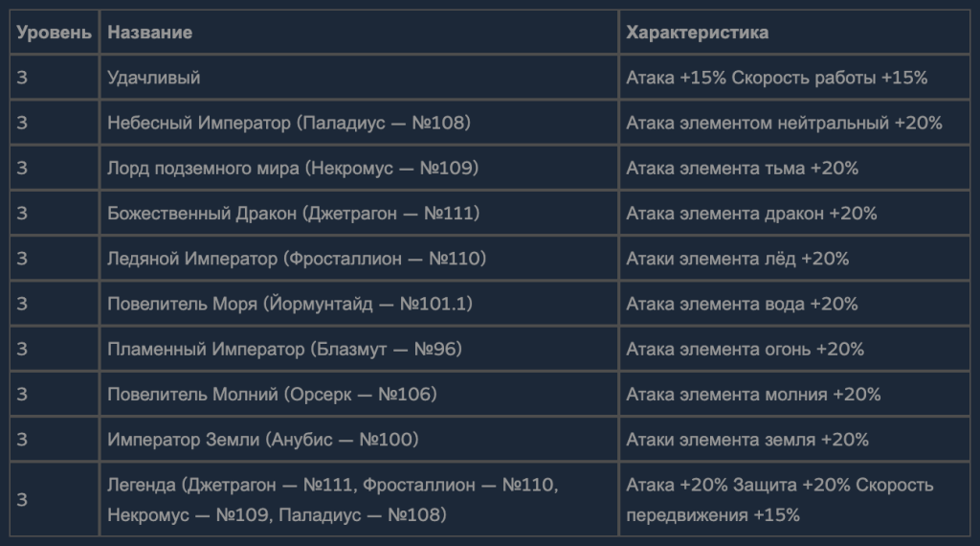
Task: Select Пламенный Император (Блазмут — №96) cell
Action: [359, 349]
